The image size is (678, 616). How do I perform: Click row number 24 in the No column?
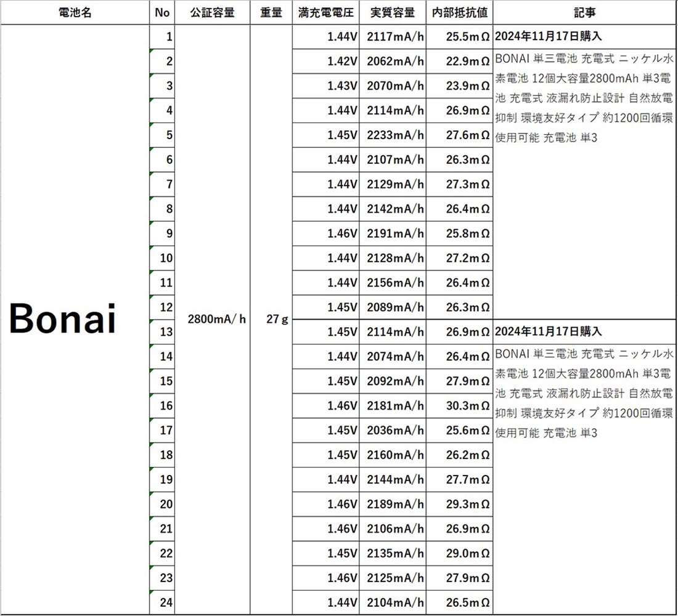[162, 602]
